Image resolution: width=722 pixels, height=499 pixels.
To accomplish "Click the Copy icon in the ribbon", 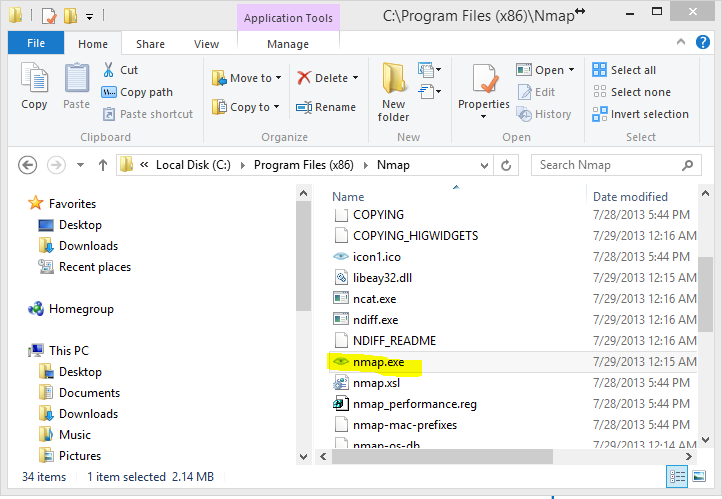I will point(34,77).
